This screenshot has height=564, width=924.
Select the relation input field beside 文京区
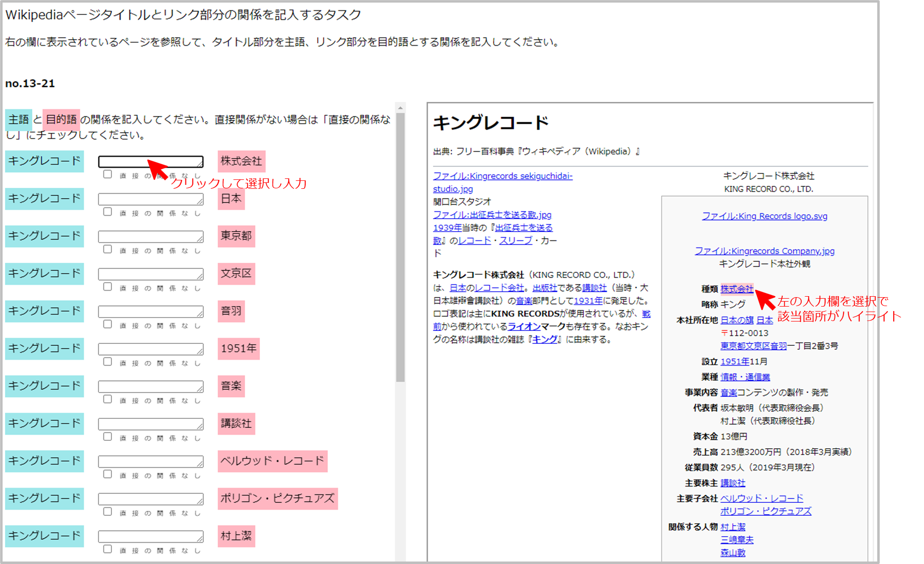(150, 274)
